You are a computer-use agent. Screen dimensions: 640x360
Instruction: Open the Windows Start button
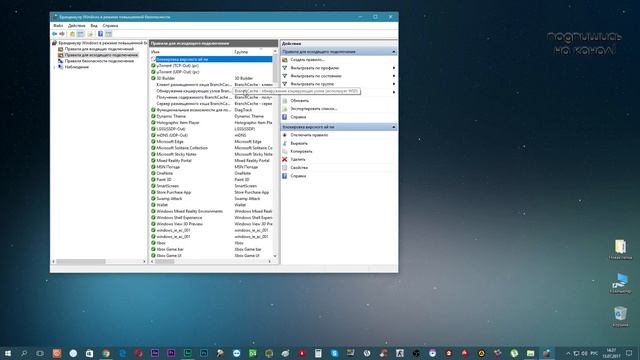(x=8, y=353)
